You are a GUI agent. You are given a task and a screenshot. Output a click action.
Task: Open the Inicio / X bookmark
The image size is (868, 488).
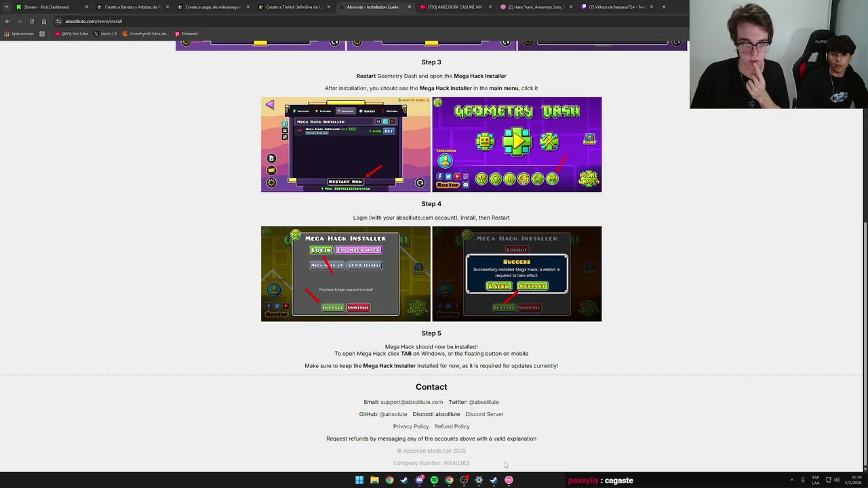click(105, 34)
